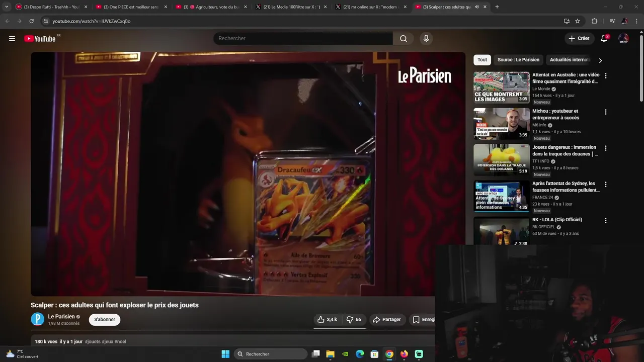Open Jouets dangereux video thumbnail
This screenshot has width=644, height=362.
pyautogui.click(x=502, y=160)
